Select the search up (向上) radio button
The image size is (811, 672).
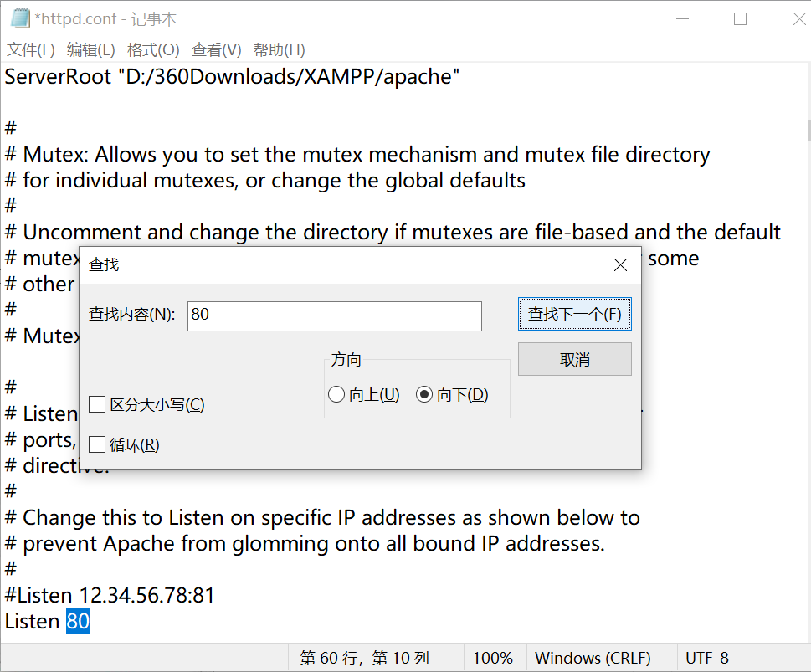pos(336,393)
